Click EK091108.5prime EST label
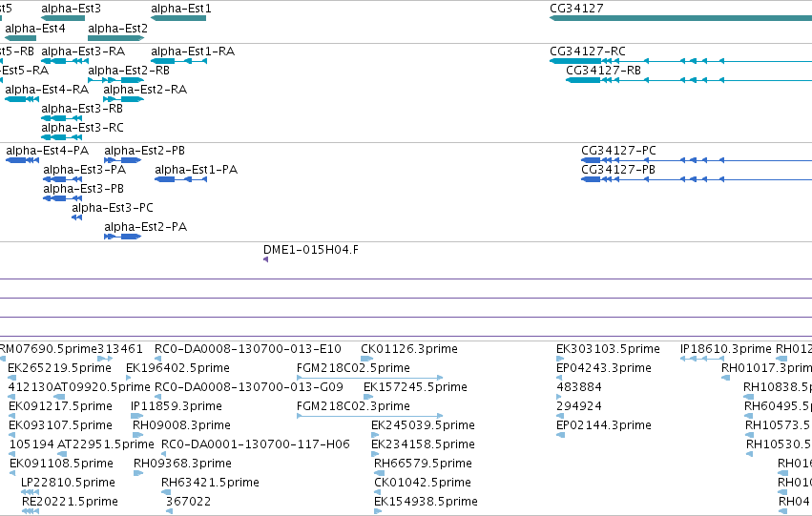The height and width of the screenshot is (516, 812). point(62,464)
